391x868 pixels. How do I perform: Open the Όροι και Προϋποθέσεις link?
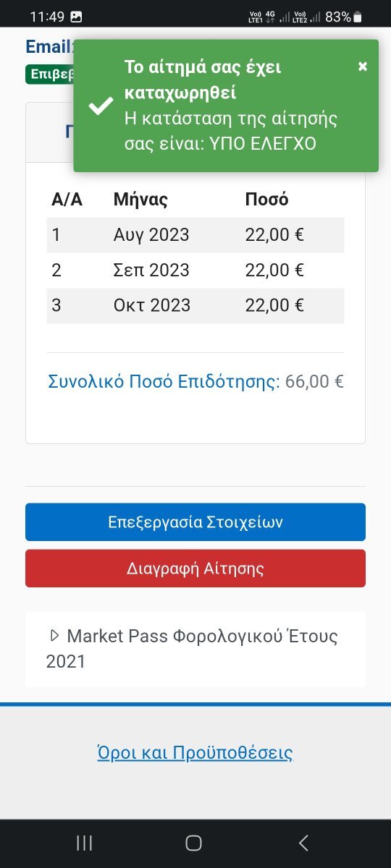(195, 752)
